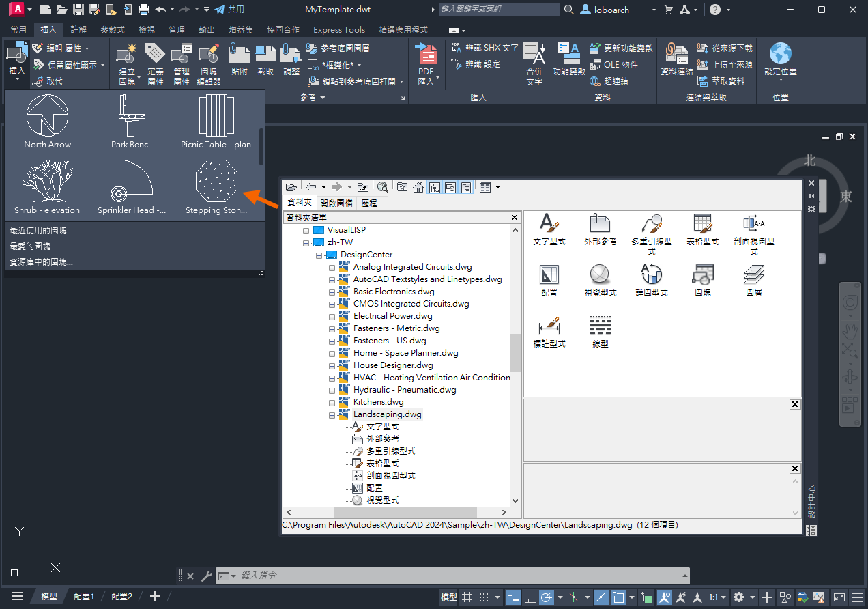
Task: Open DesignCenter Views dropdown arrow
Action: 497,187
